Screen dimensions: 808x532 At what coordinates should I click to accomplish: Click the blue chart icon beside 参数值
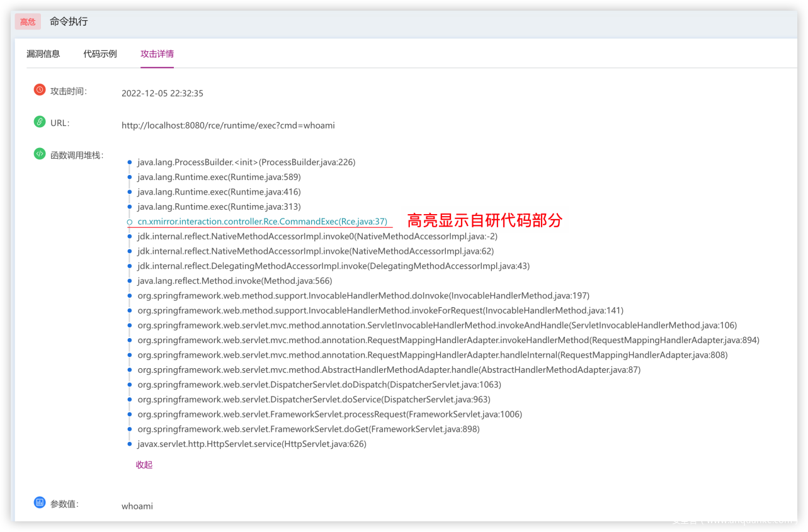pos(40,502)
